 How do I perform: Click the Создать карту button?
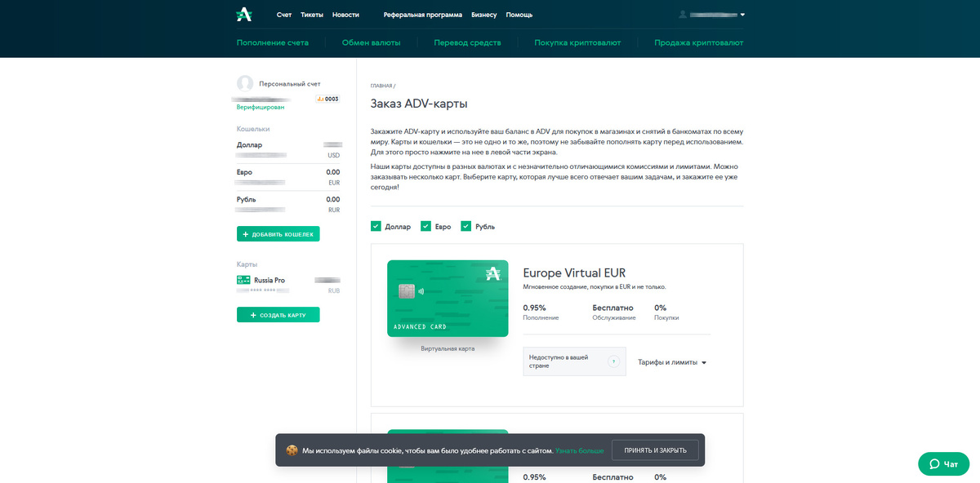[278, 314]
